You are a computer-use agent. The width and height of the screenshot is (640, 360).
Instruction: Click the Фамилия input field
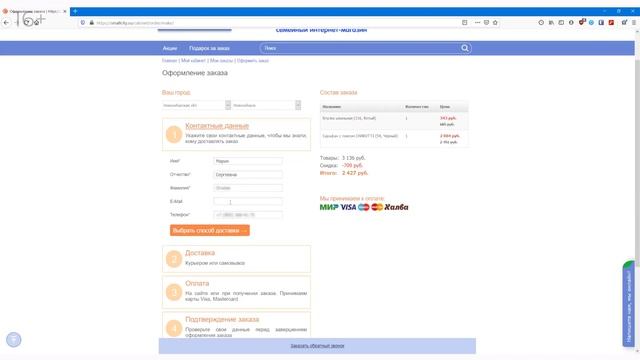pyautogui.click(x=248, y=188)
